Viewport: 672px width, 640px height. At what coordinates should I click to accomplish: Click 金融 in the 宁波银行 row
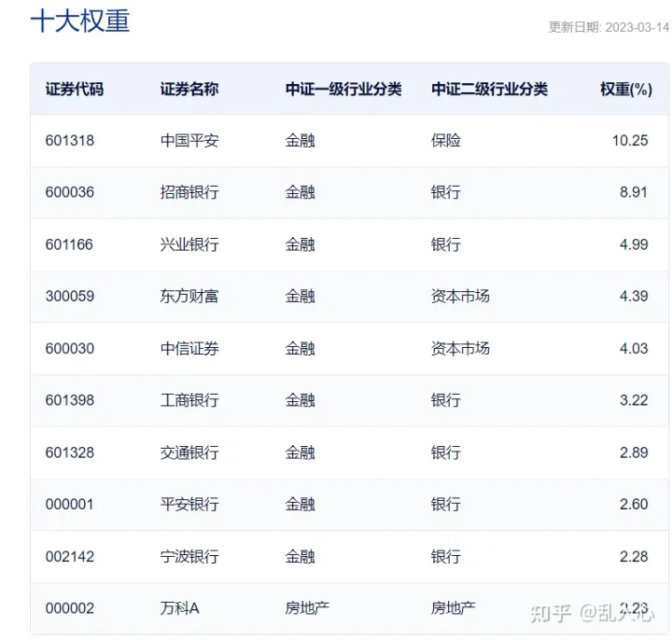pos(300,557)
